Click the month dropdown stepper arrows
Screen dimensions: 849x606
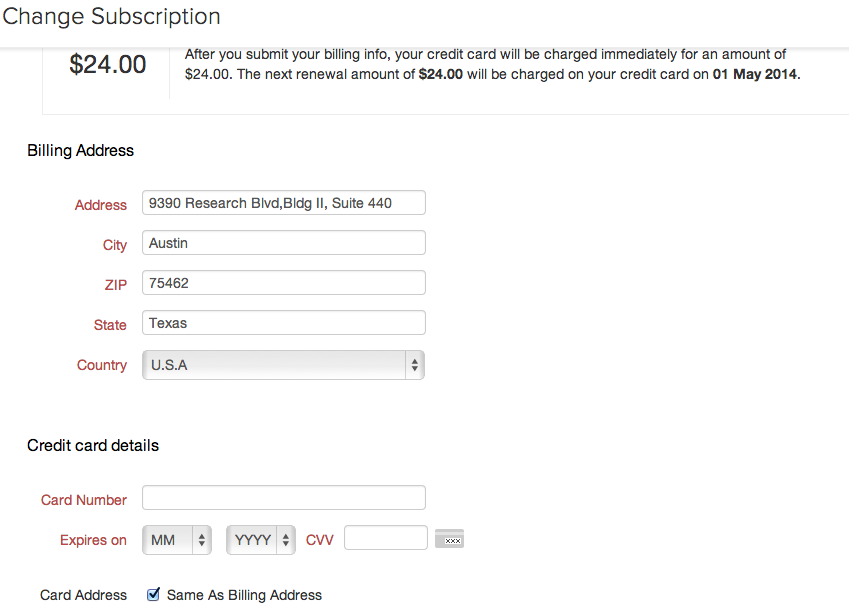201,540
